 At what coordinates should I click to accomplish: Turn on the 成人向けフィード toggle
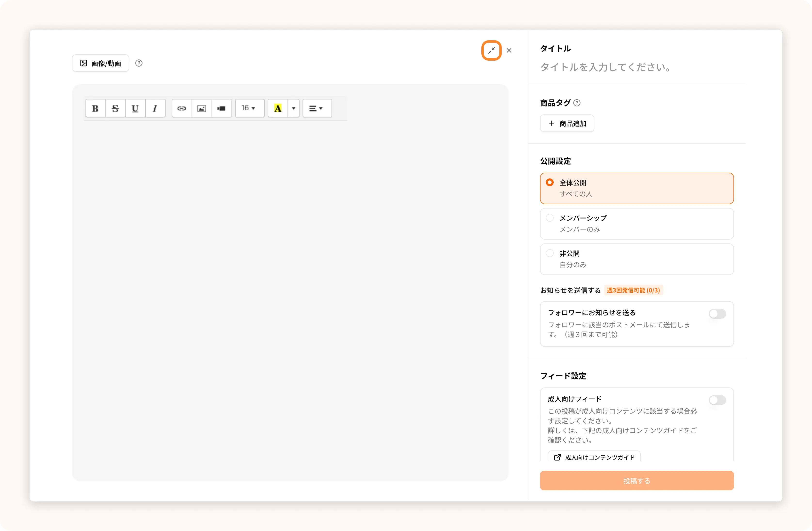pos(717,400)
